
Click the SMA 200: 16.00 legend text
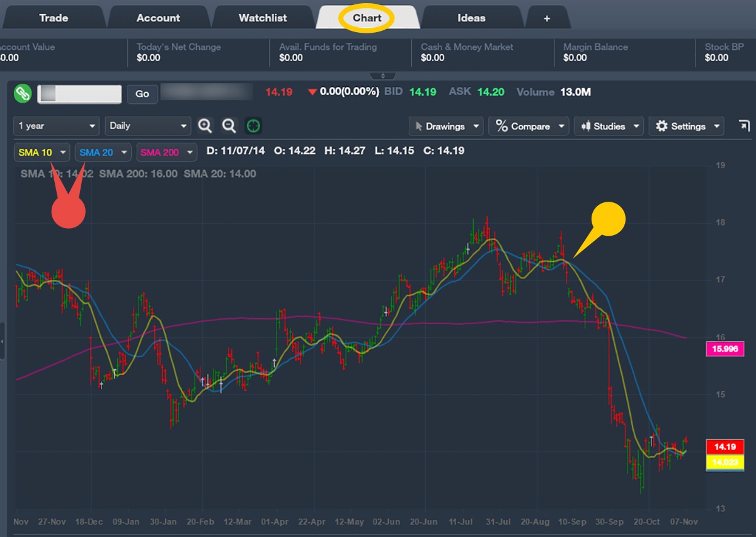click(x=138, y=174)
